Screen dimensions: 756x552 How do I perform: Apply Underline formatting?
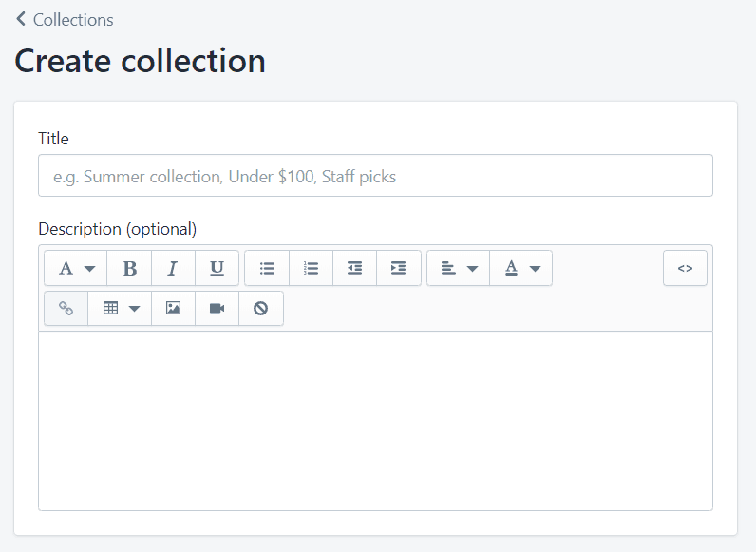[x=217, y=268]
